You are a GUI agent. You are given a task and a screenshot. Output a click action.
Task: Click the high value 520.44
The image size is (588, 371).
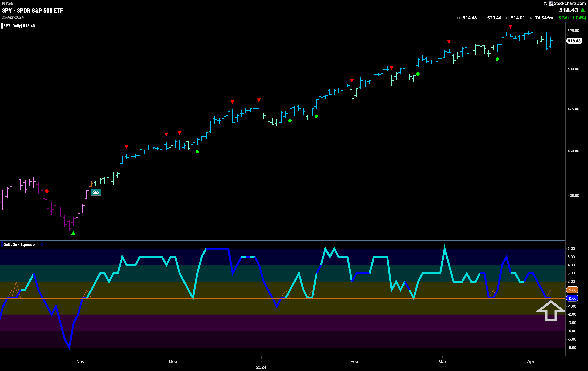[494, 18]
